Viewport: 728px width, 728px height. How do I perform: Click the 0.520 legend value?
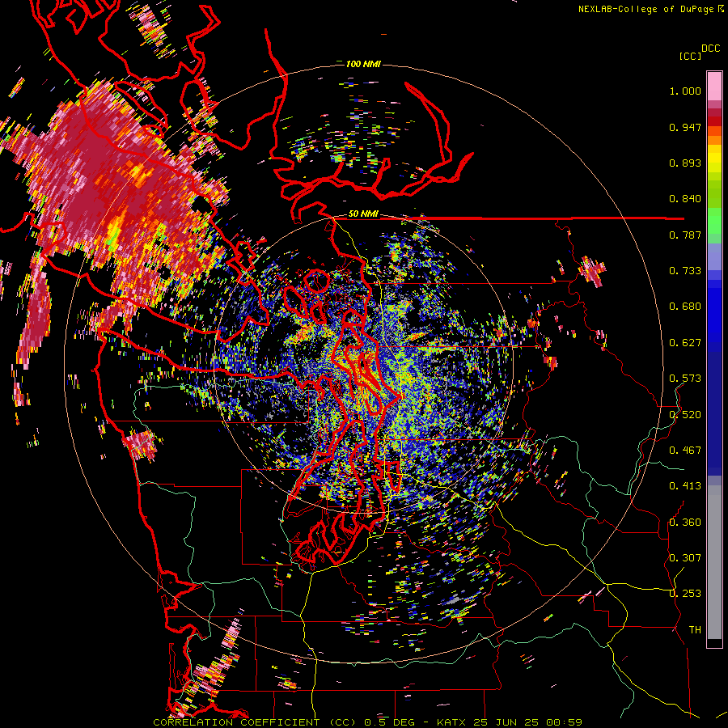click(685, 415)
